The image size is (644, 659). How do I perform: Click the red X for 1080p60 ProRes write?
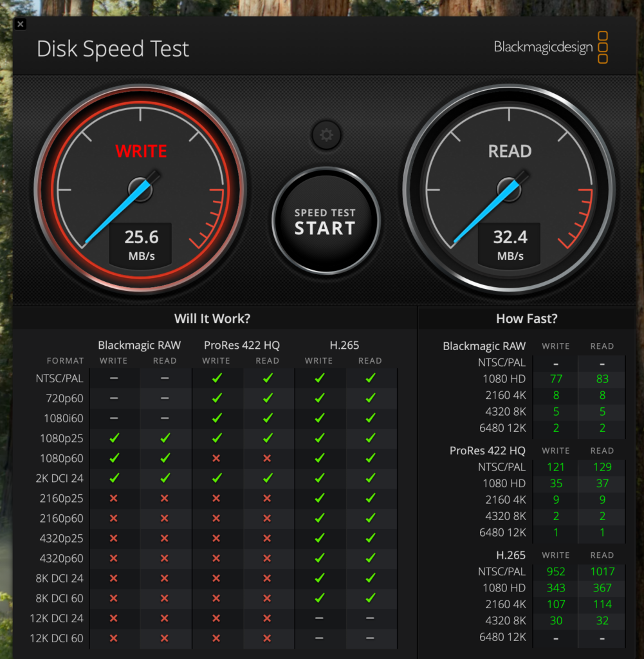pos(216,458)
